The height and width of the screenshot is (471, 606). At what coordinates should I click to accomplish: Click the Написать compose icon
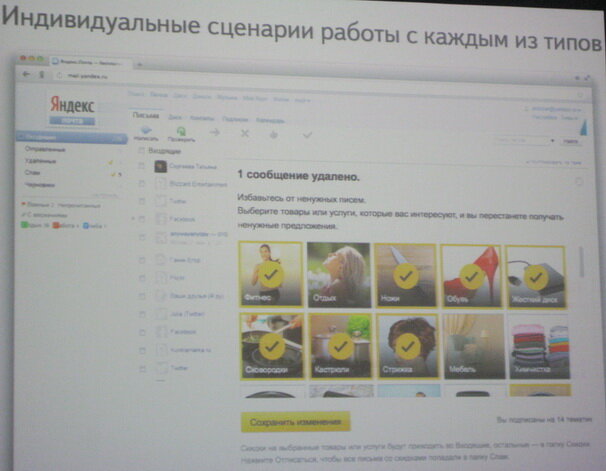[x=146, y=130]
